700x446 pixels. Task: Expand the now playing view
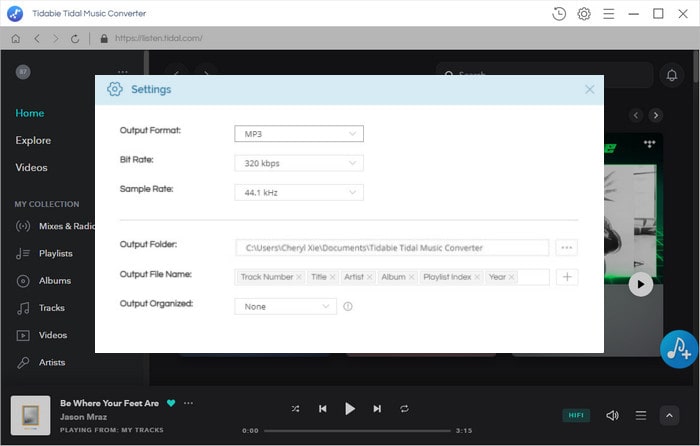coord(669,416)
